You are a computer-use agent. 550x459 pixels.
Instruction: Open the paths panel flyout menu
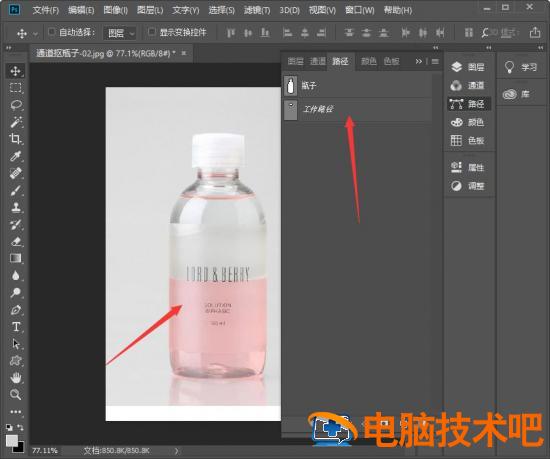tap(435, 61)
